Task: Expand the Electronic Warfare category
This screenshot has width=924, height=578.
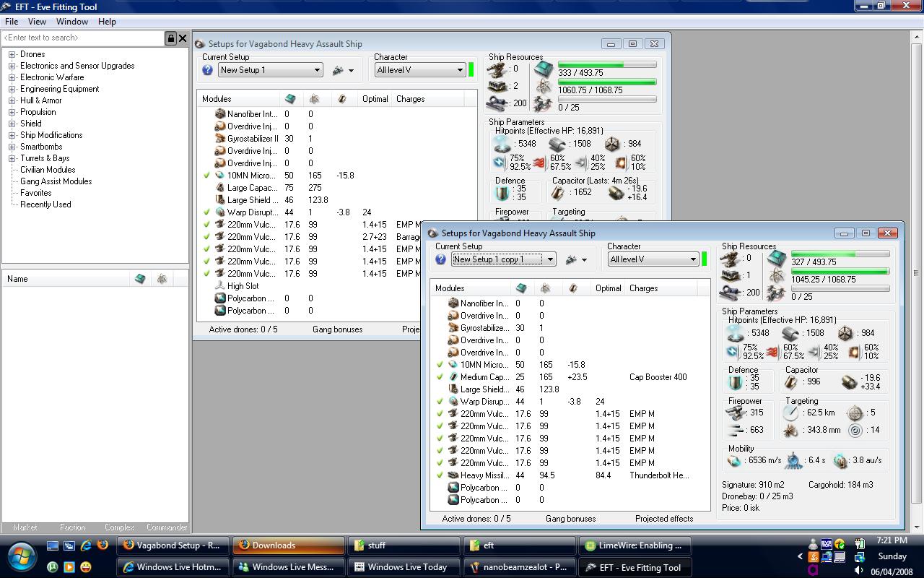Action: [12, 77]
